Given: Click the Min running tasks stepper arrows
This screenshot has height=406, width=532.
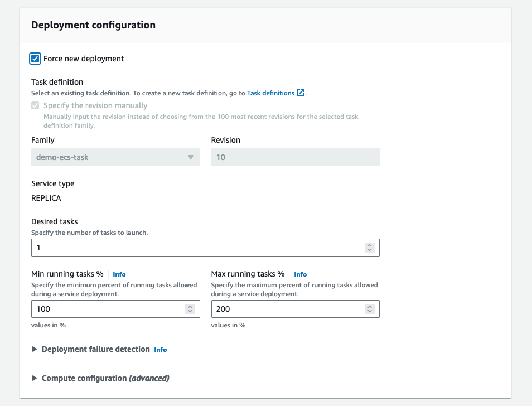Looking at the screenshot, I should point(190,309).
